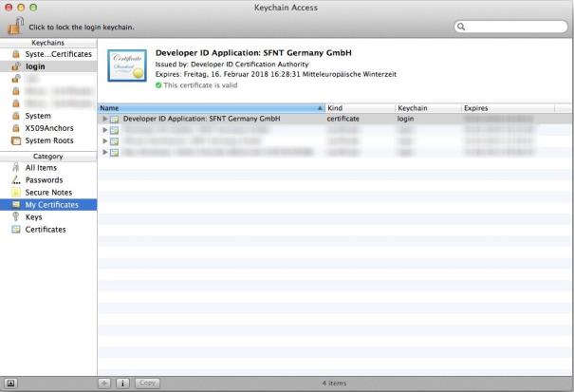Show Certificates category
Image resolution: width=574 pixels, height=392 pixels.
(48, 230)
